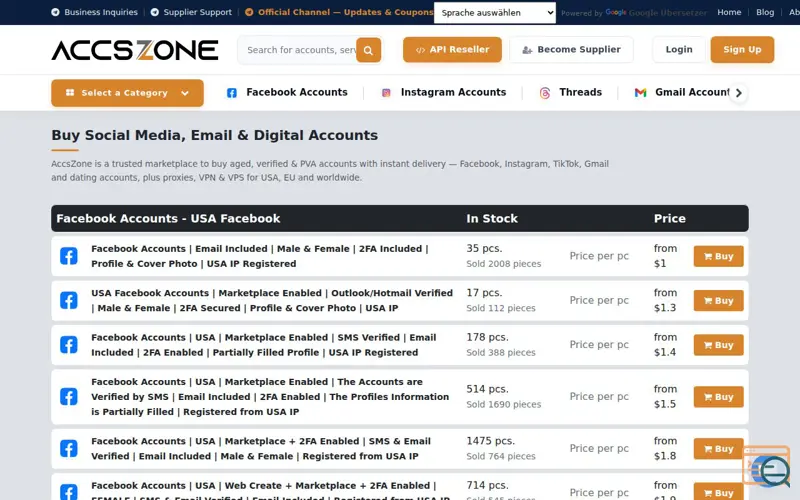Go to Home in the top menu
800x500 pixels.
[x=729, y=12]
